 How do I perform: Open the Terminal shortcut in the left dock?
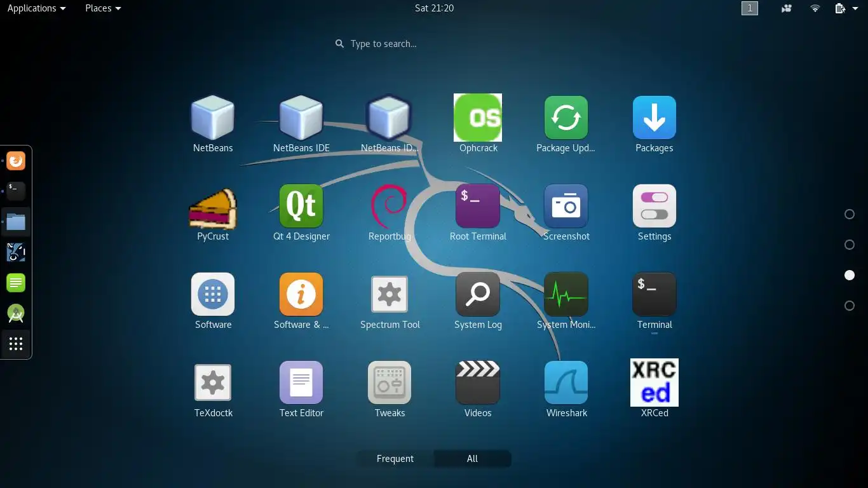pos(16,191)
